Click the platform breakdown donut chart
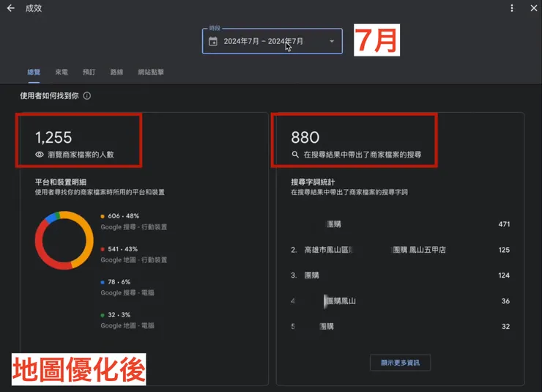The height and width of the screenshot is (392, 542). [64, 240]
